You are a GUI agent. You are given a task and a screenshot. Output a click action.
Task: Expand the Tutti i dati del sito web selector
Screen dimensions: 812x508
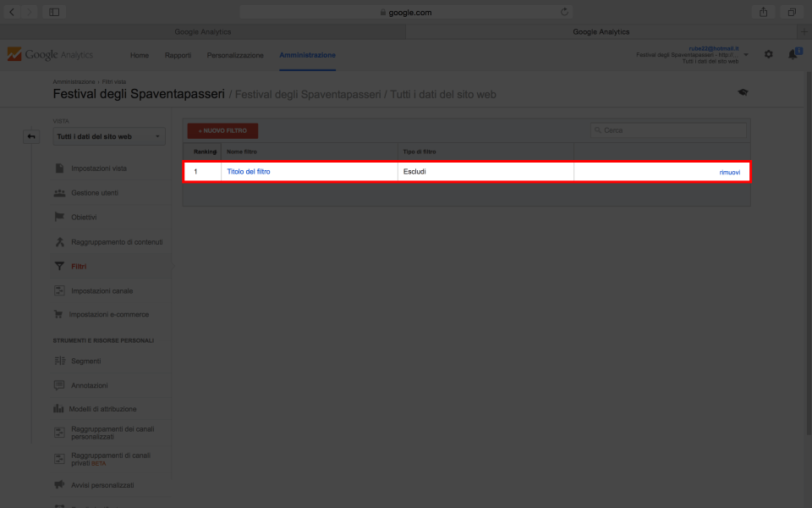[108, 136]
